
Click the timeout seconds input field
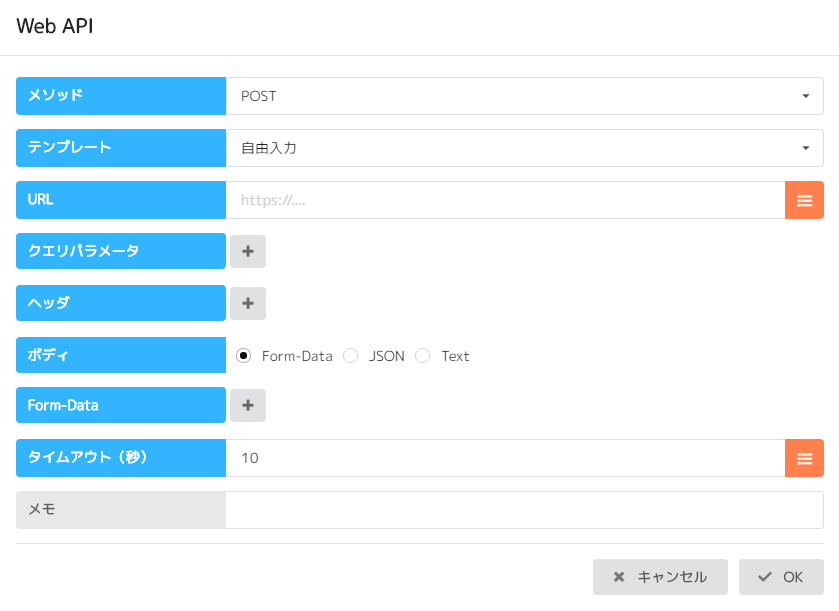point(505,458)
